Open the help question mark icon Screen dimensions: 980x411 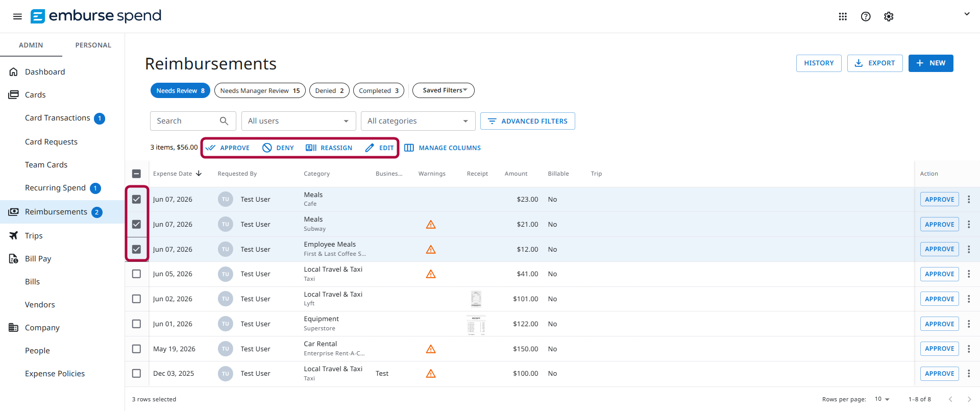pyautogui.click(x=866, y=16)
